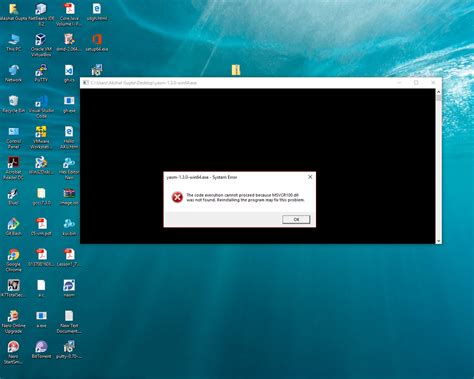The image size is (474, 379).
Task: Close the yasm System Error dialog
Action: pyautogui.click(x=310, y=177)
